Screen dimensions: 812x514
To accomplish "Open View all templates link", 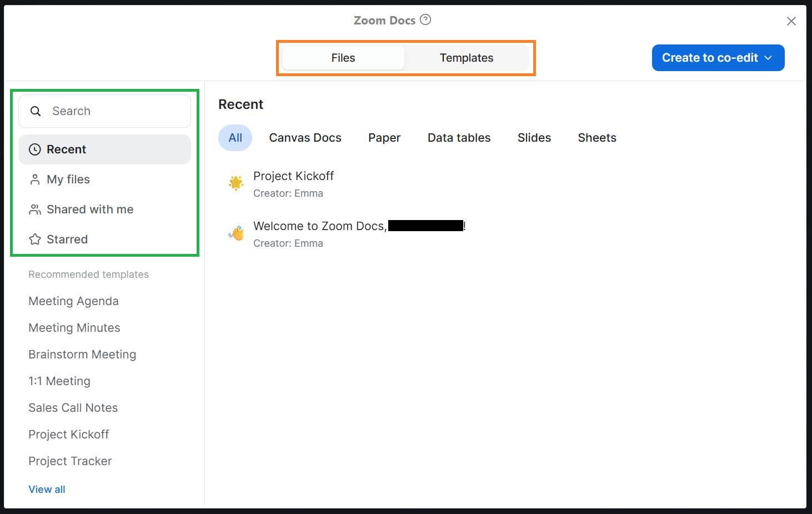I will (x=47, y=490).
